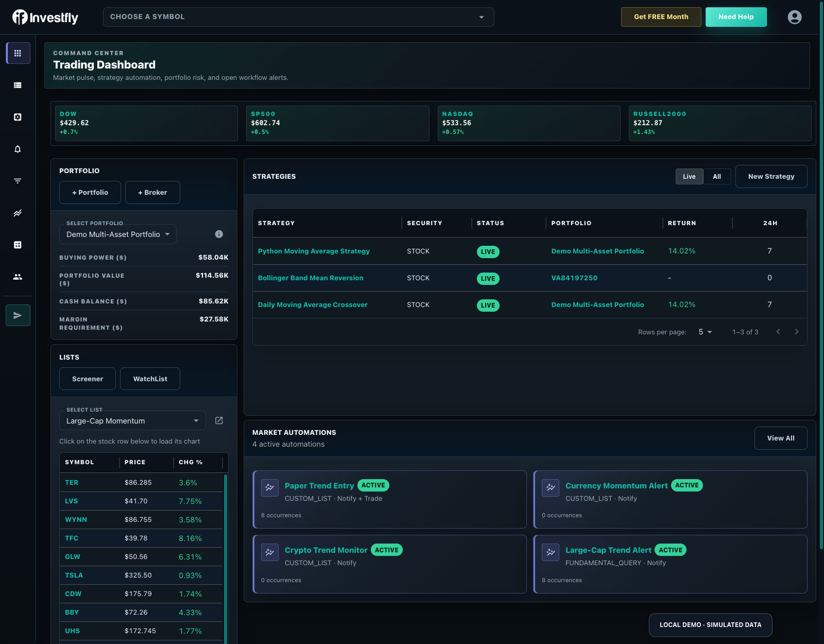Click the Get FREE Month button
Screen dimensions: 824x644
(x=661, y=17)
